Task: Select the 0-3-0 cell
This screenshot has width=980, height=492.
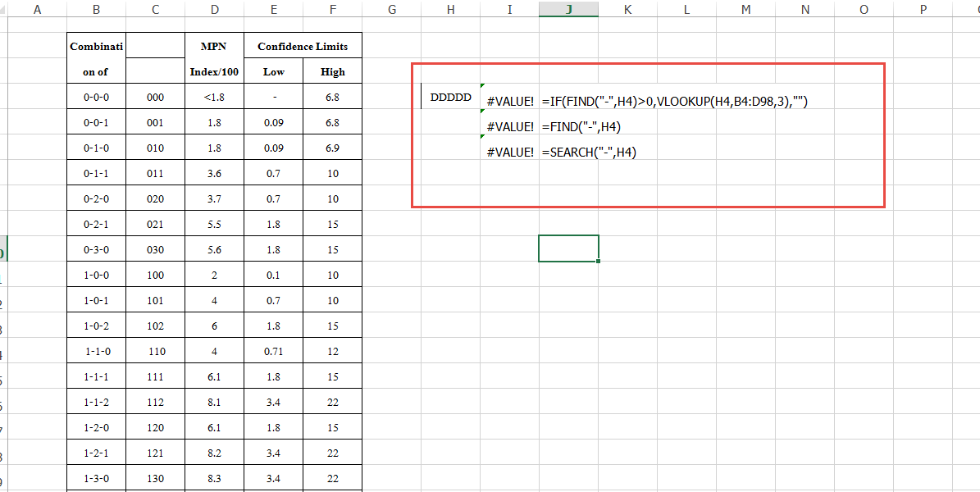Action: pyautogui.click(x=96, y=249)
